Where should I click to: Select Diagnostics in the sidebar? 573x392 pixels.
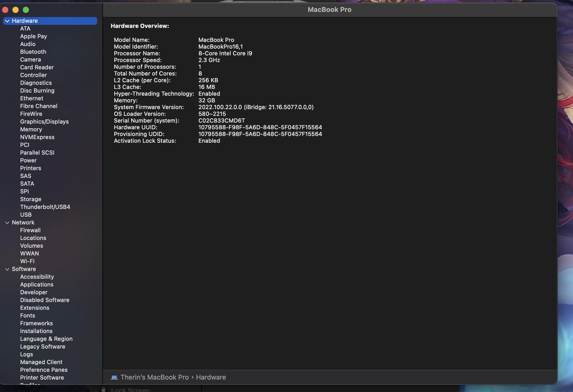(x=36, y=83)
